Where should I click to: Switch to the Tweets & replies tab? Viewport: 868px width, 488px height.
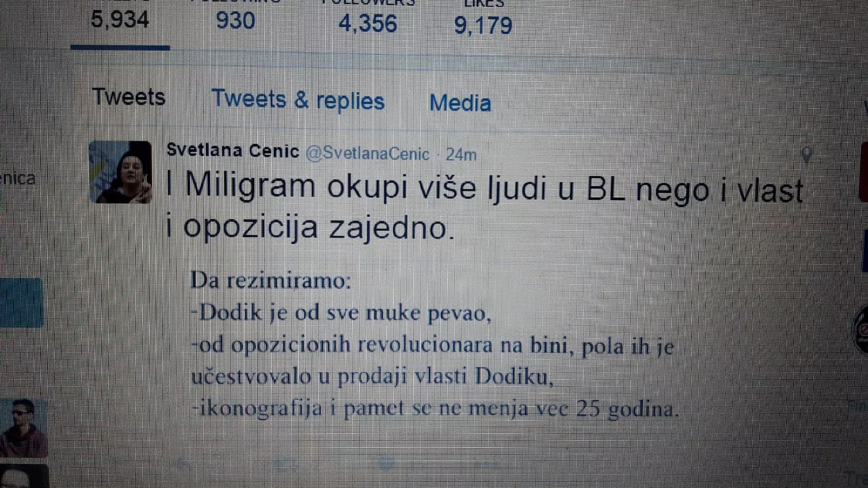[298, 100]
